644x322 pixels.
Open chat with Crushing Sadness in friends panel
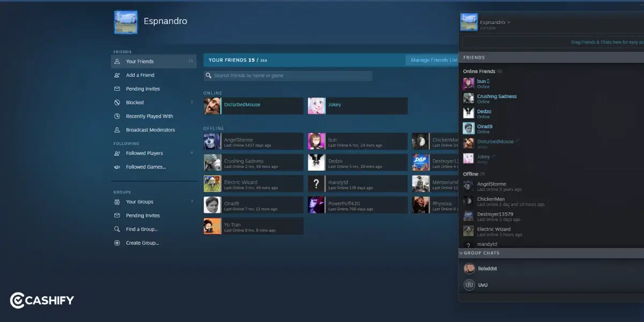[552, 99]
